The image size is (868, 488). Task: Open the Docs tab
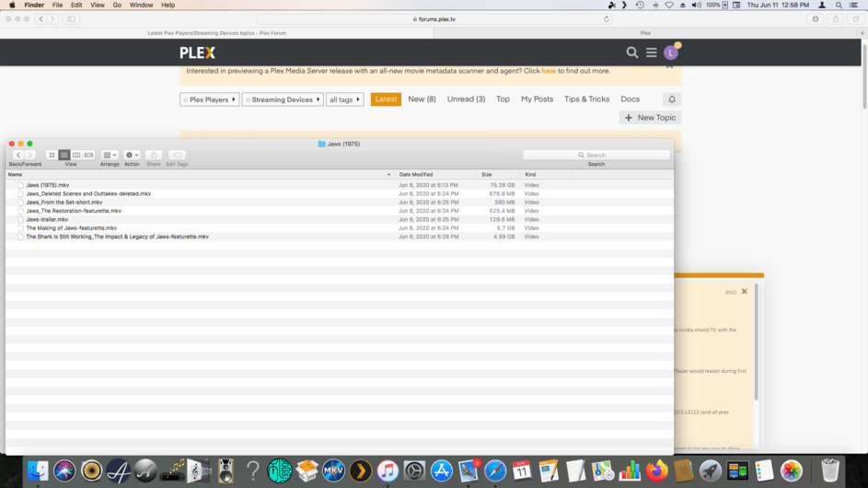click(x=630, y=99)
